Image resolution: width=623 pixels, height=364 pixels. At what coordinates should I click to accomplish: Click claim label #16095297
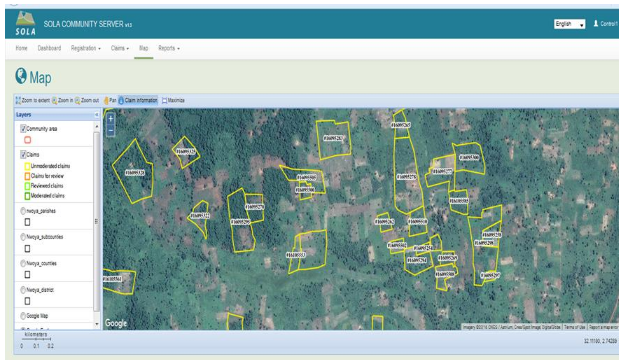pyautogui.click(x=490, y=275)
